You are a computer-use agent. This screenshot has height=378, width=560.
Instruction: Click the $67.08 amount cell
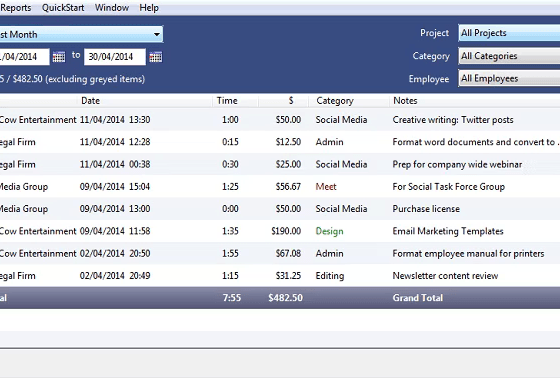288,253
